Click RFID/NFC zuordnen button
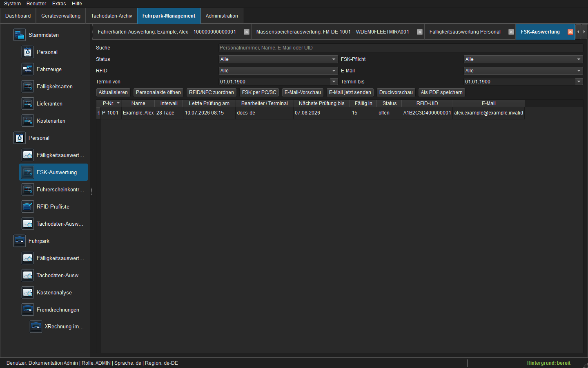 (212, 92)
